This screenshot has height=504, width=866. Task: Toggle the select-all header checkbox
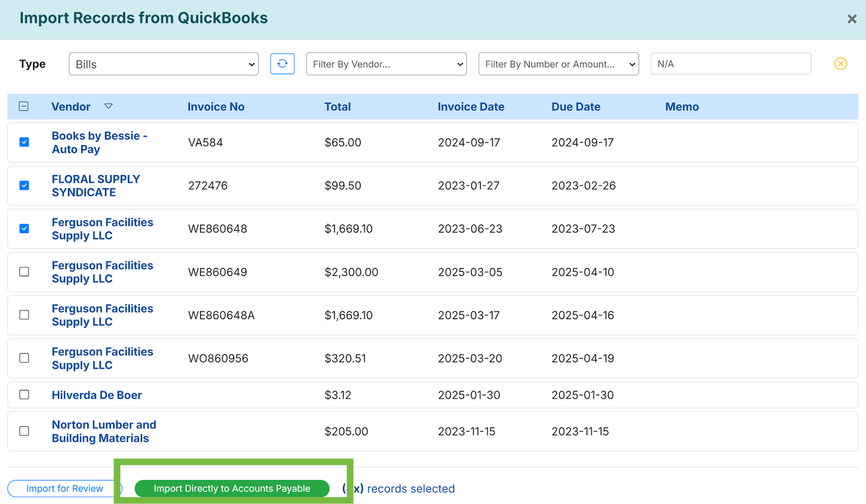pos(24,107)
